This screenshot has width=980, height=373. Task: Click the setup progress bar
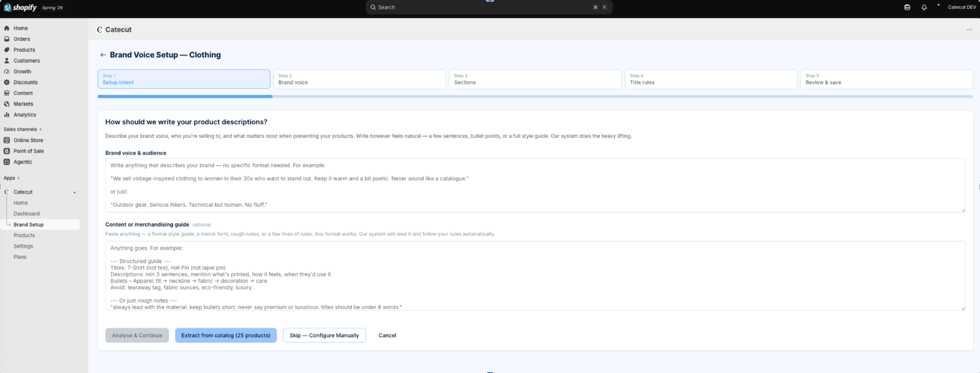pos(535,97)
